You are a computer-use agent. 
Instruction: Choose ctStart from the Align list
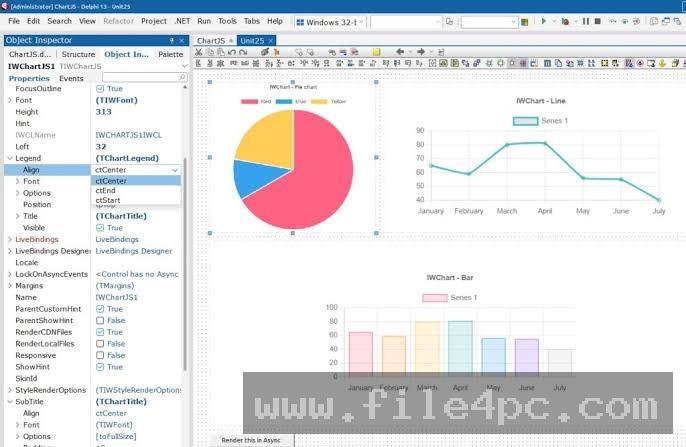(x=136, y=200)
